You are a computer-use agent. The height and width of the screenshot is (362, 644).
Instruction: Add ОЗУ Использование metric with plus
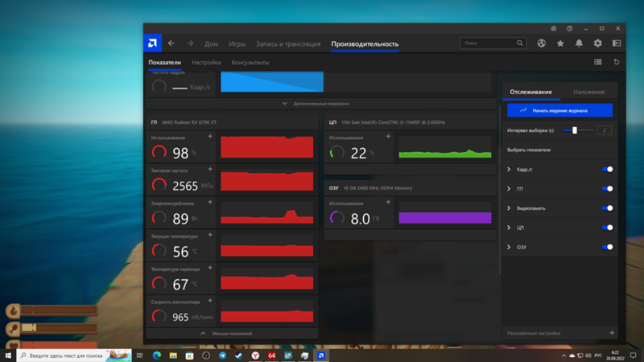pyautogui.click(x=388, y=202)
